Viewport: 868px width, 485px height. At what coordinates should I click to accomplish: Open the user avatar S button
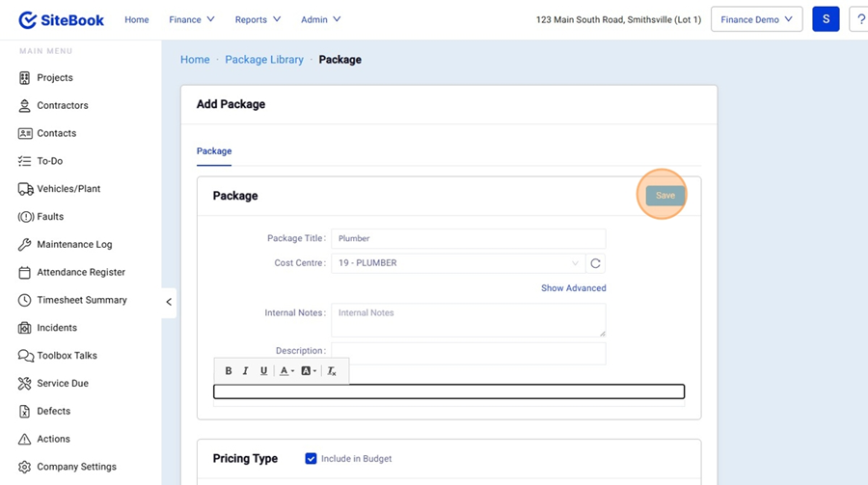[x=826, y=19]
